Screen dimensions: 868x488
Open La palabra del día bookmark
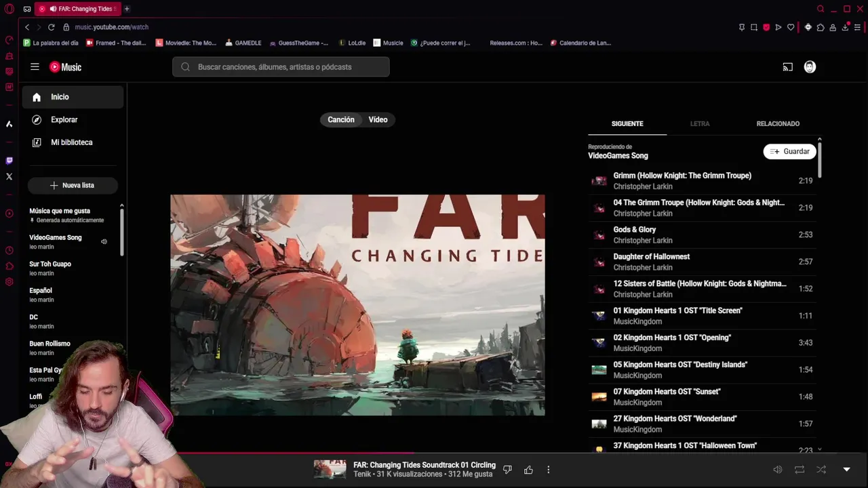coord(51,43)
